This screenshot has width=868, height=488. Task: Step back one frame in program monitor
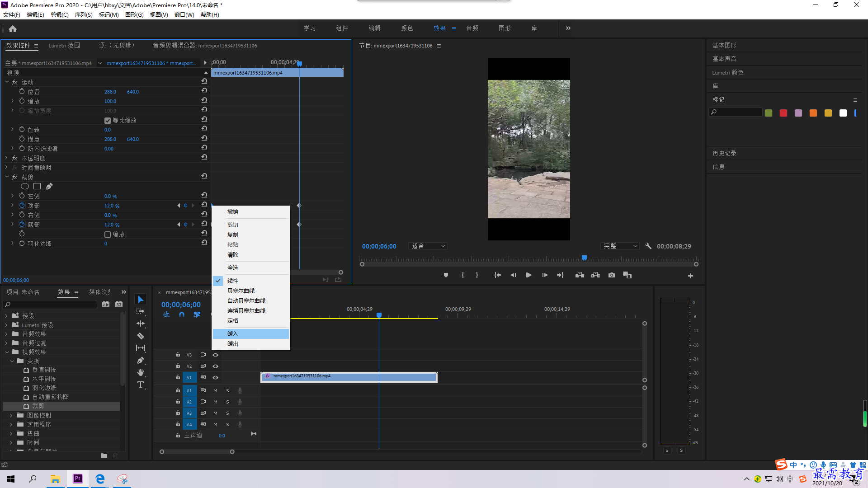(513, 275)
